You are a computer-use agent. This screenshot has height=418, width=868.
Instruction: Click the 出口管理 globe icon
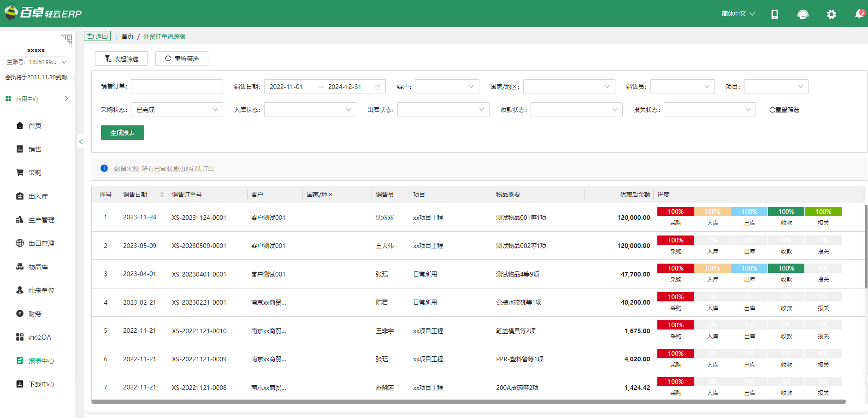pyautogui.click(x=20, y=243)
